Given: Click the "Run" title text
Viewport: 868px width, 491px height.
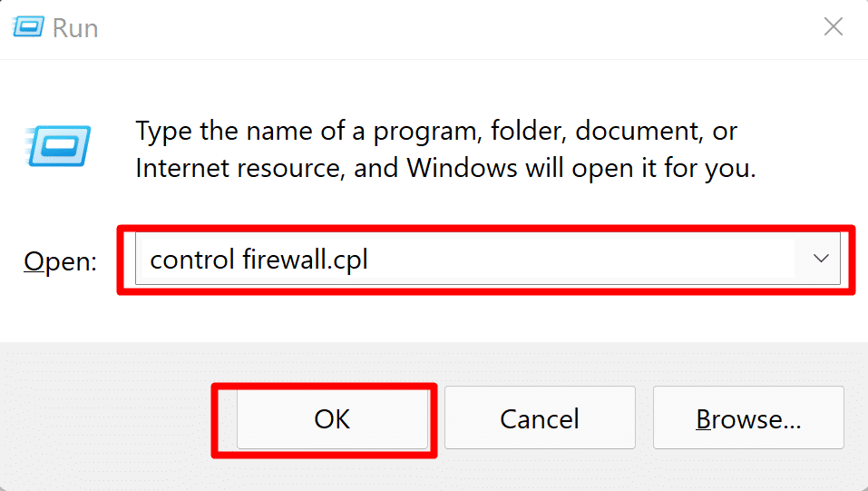Looking at the screenshot, I should [74, 27].
